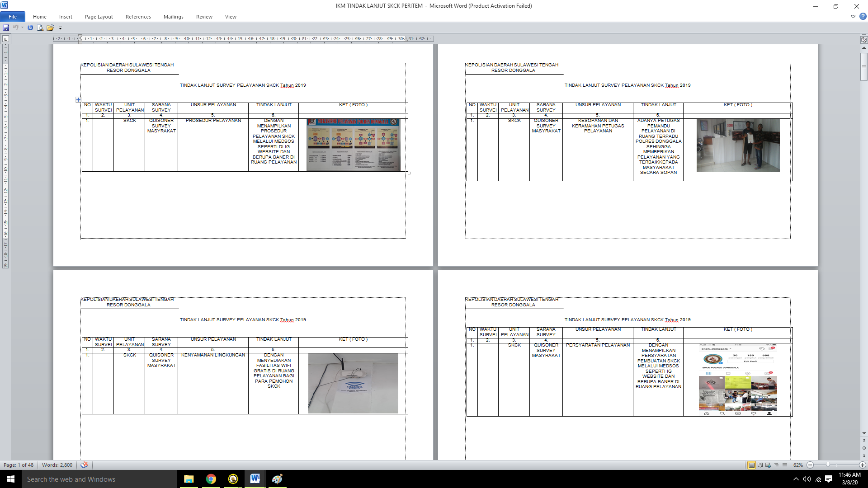This screenshot has height=488, width=868.
Task: Switch to Web Layout view
Action: [768, 465]
